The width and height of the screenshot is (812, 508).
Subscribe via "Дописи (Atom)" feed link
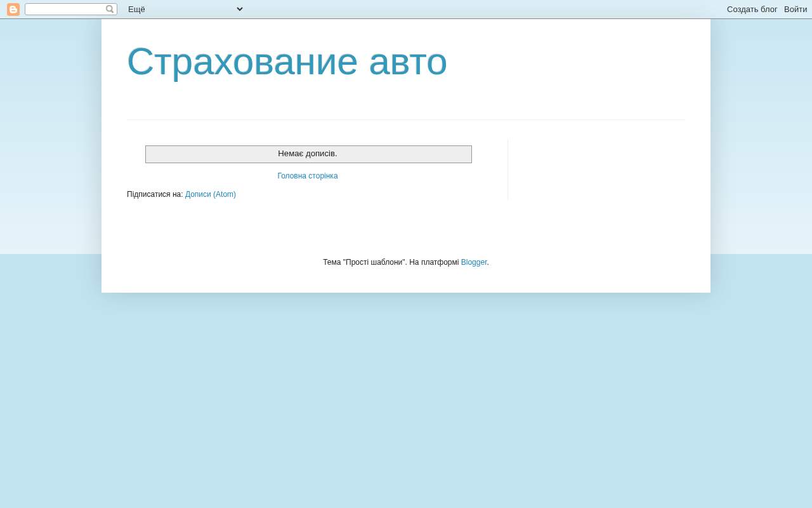pos(211,194)
